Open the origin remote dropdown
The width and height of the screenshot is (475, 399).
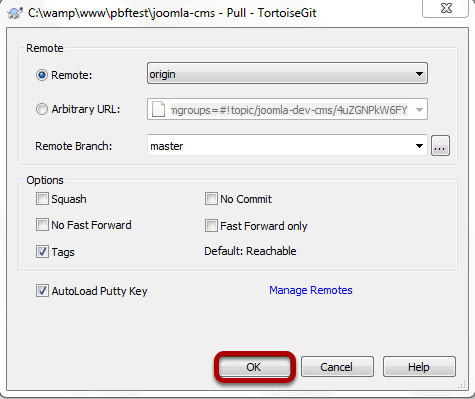pyautogui.click(x=287, y=73)
